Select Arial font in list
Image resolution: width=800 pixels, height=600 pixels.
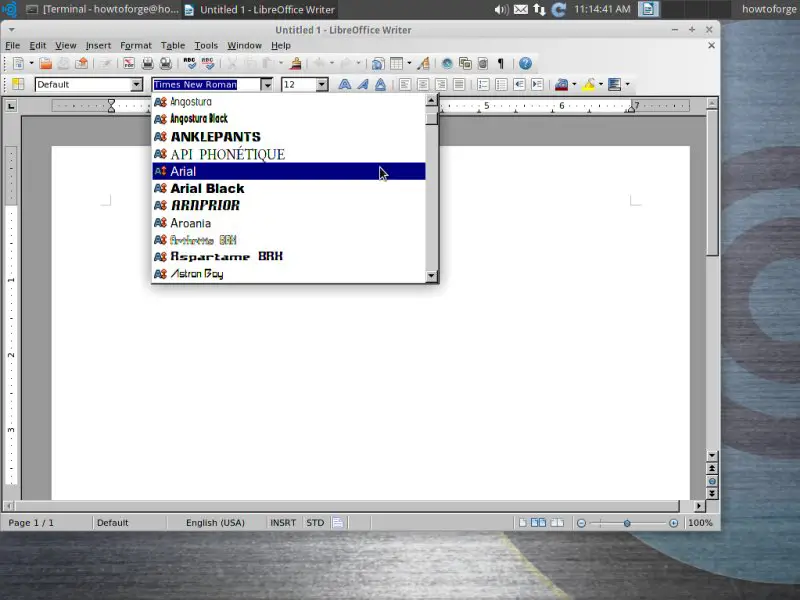point(289,171)
